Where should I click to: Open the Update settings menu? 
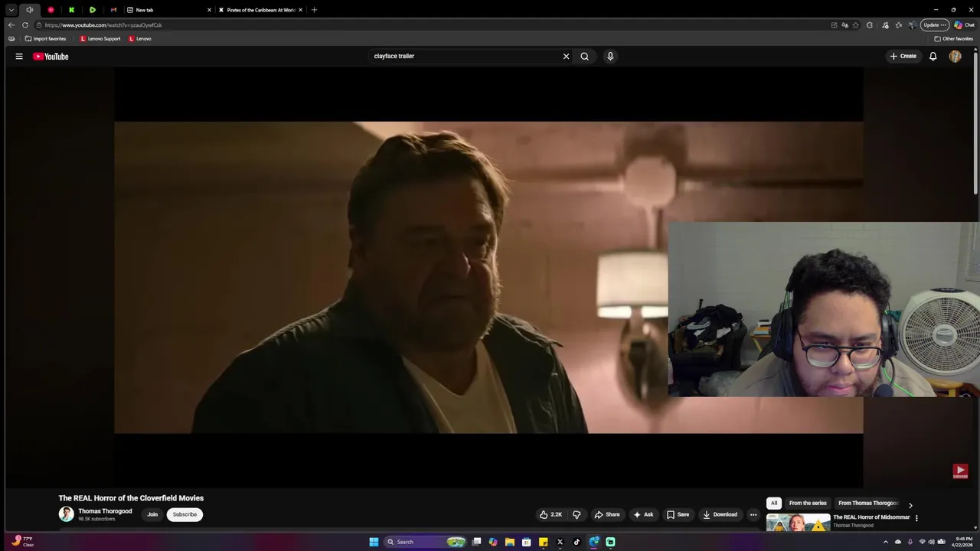coord(935,24)
